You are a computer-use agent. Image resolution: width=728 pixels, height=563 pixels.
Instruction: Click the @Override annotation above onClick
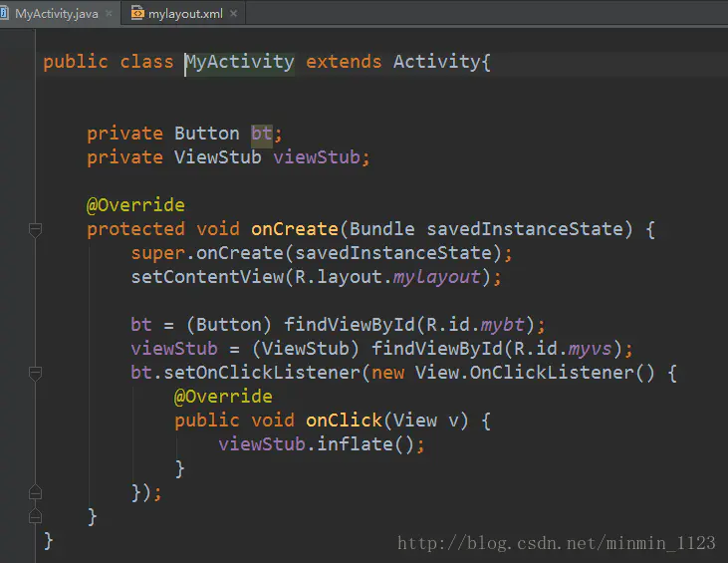pyautogui.click(x=223, y=397)
